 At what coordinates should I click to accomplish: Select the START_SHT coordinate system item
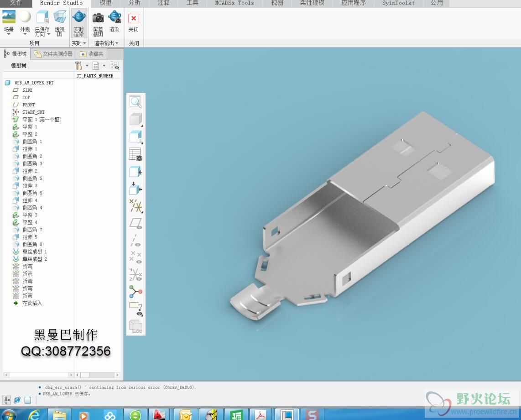[34, 112]
